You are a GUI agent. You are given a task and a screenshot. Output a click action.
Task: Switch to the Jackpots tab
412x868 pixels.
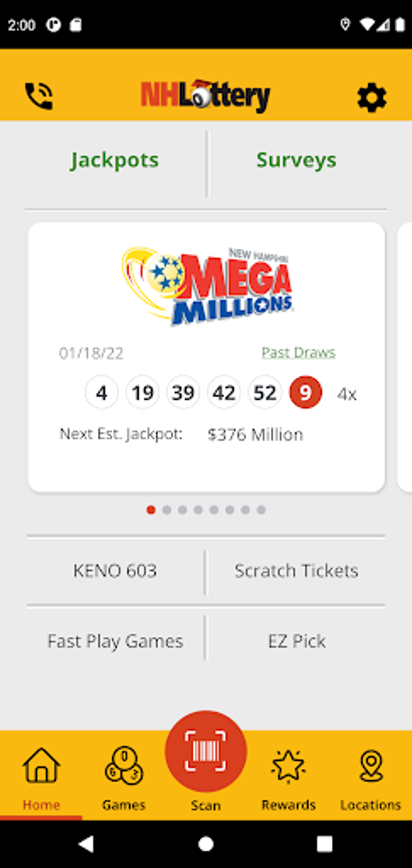(x=115, y=160)
